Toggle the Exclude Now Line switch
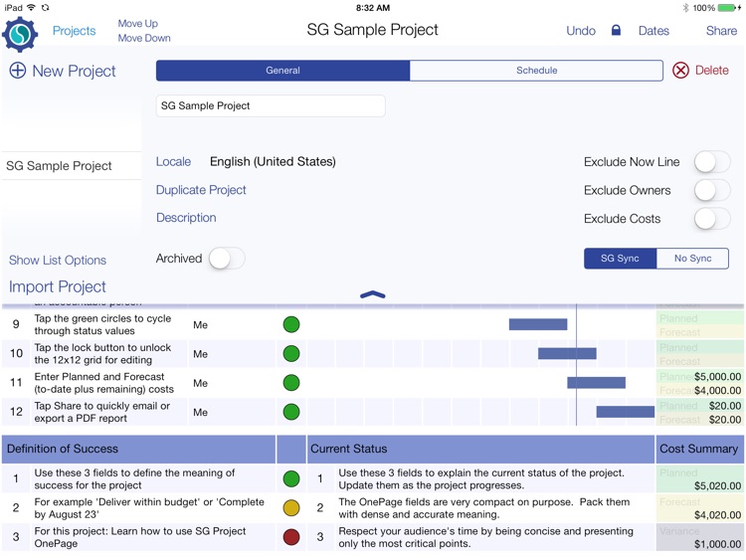The width and height of the screenshot is (746, 560). point(712,162)
